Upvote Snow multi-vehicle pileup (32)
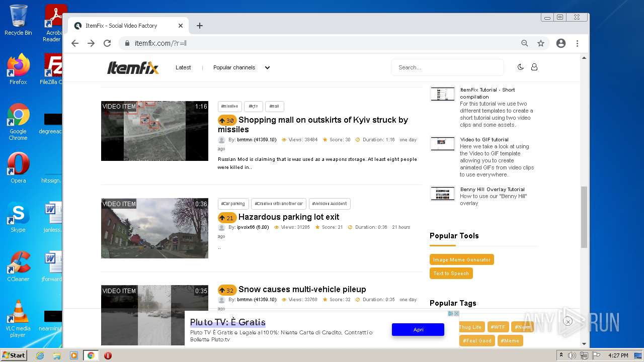Screen dimensions: 644x362 point(227,290)
